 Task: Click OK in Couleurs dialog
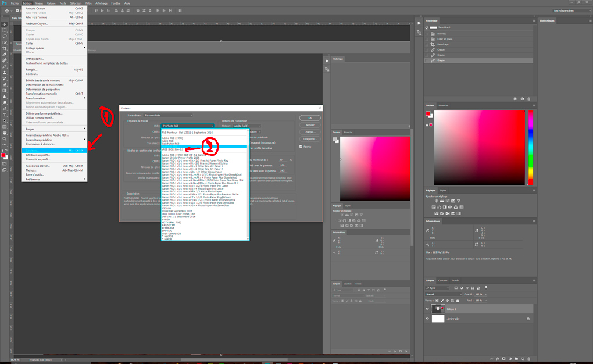pos(310,118)
